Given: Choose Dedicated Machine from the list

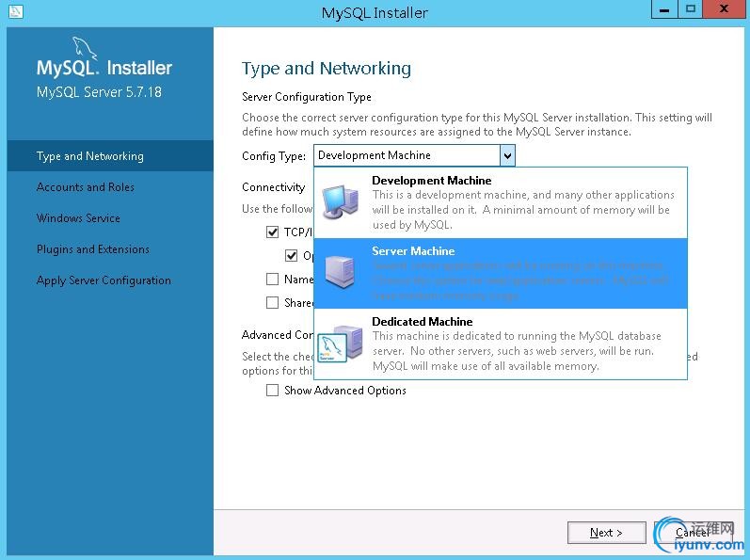Looking at the screenshot, I should coord(501,344).
